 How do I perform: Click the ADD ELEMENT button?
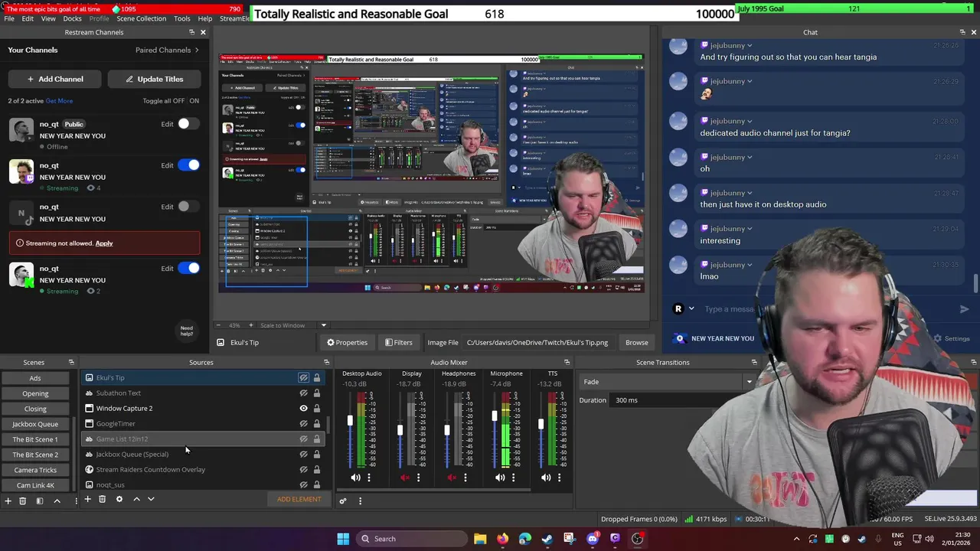tap(299, 500)
